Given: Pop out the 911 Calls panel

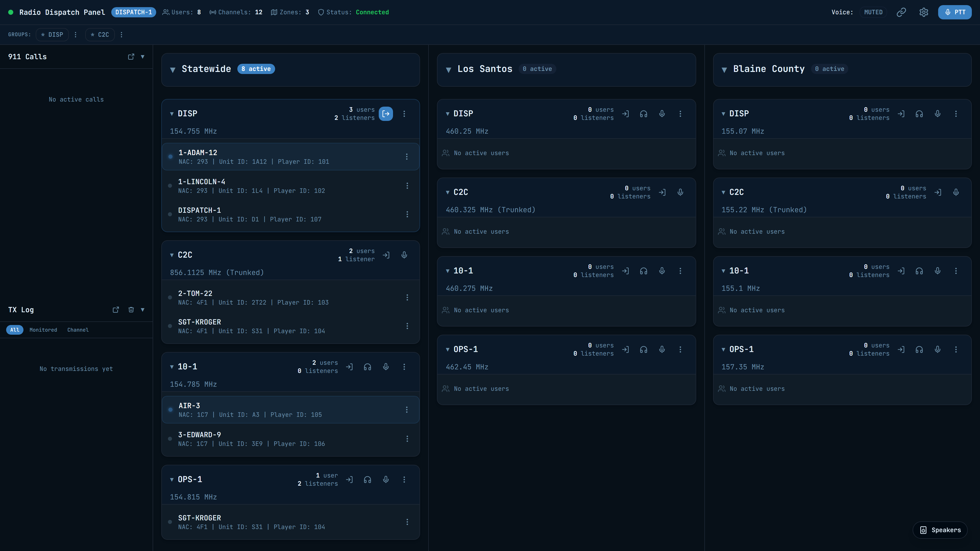Looking at the screenshot, I should [131, 57].
